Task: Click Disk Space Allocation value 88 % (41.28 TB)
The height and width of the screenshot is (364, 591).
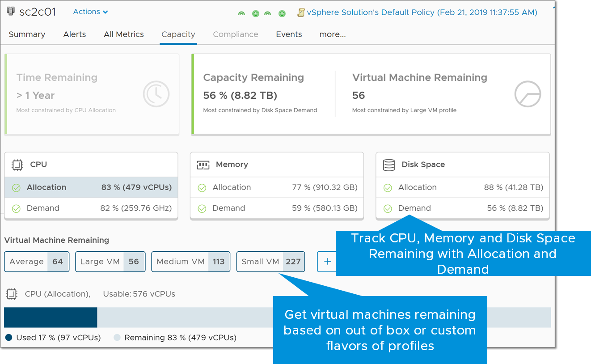Action: point(514,187)
